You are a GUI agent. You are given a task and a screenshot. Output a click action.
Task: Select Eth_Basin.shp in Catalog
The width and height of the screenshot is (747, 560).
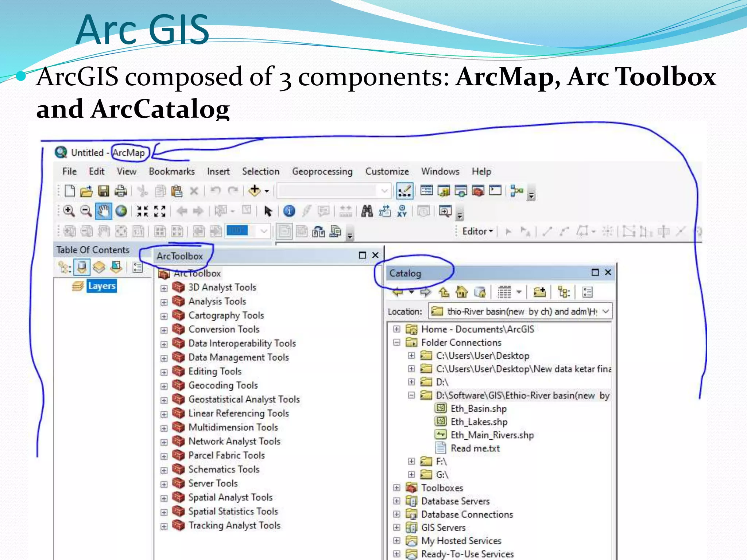[479, 409]
